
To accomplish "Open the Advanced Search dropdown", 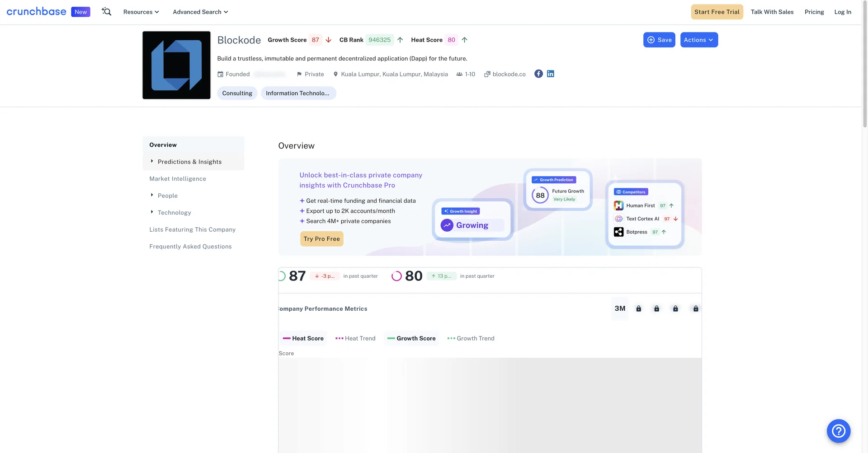I will click(200, 12).
